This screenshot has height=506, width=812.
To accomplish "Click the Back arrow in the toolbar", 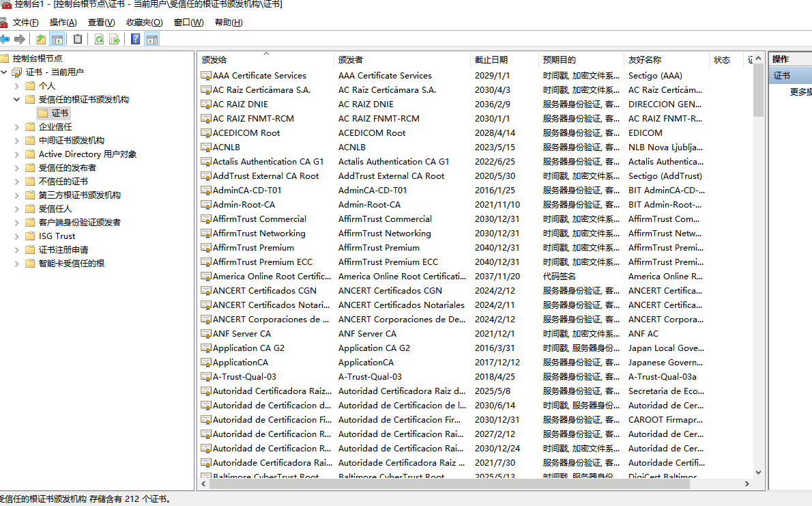I will pos(5,39).
